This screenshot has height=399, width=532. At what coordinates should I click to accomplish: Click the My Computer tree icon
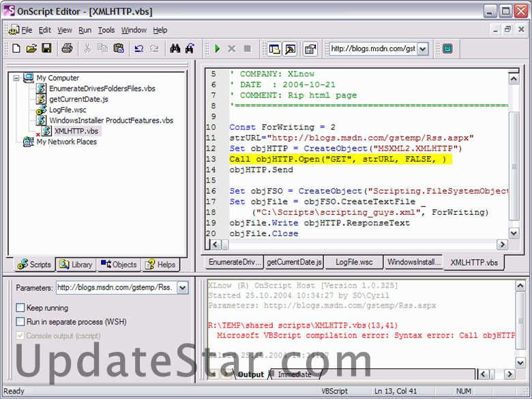coord(29,78)
